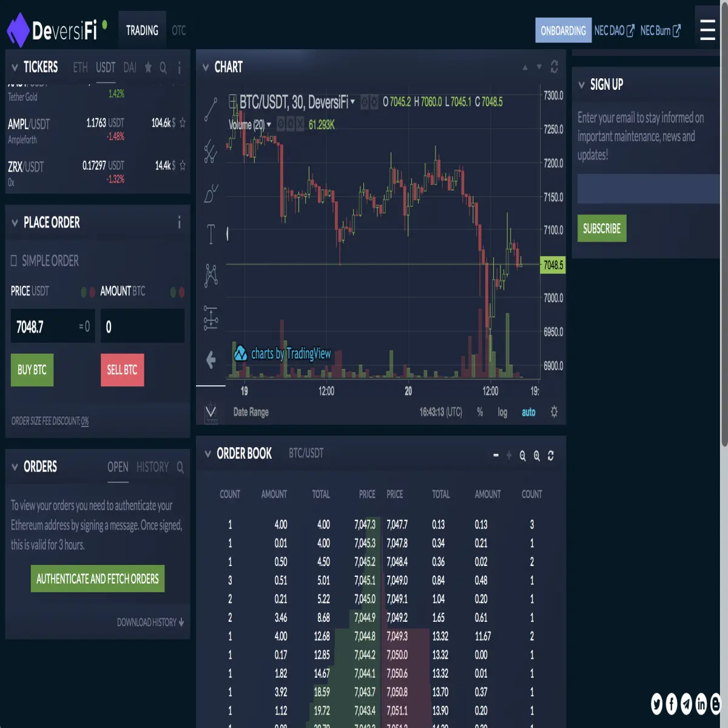Image resolution: width=728 pixels, height=728 pixels.
Task: Open chart settings gear at bottom right
Action: [x=554, y=412]
